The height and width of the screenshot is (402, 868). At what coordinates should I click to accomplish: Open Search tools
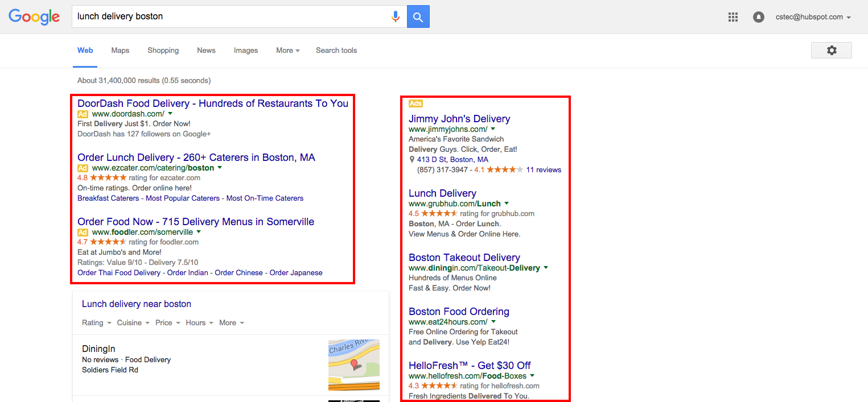pos(336,50)
